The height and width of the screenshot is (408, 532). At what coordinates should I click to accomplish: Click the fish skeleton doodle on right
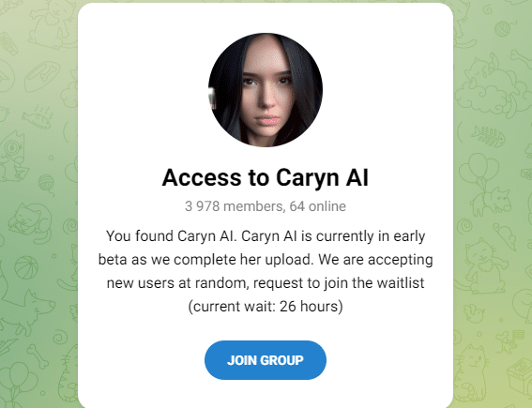tap(489, 136)
